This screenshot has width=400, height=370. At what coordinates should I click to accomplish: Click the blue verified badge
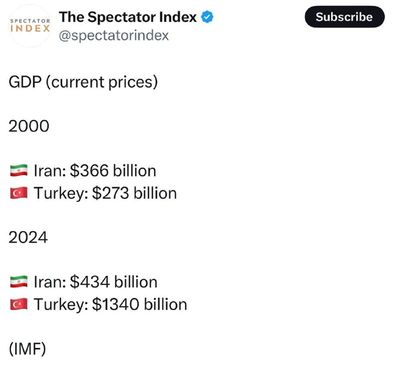coord(207,17)
